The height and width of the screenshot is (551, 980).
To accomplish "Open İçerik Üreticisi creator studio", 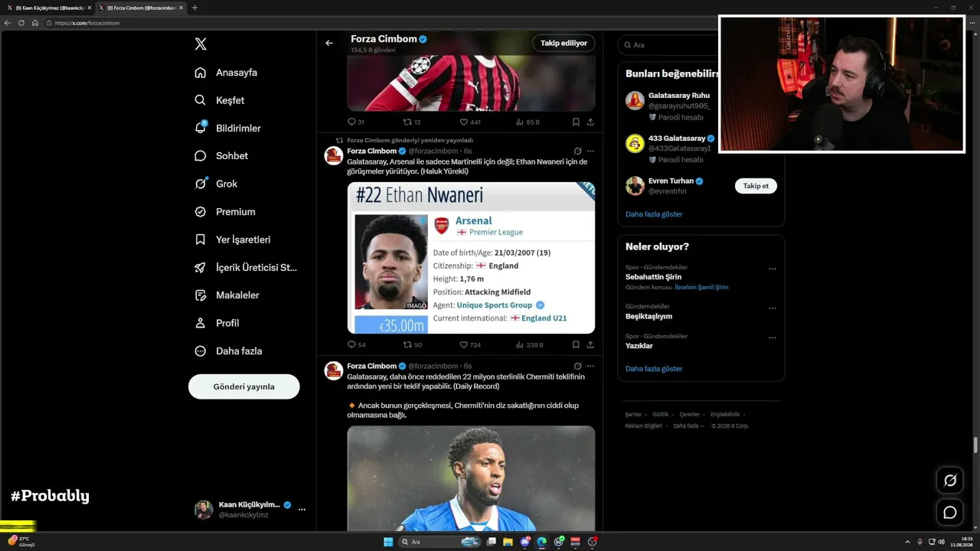I will [246, 267].
